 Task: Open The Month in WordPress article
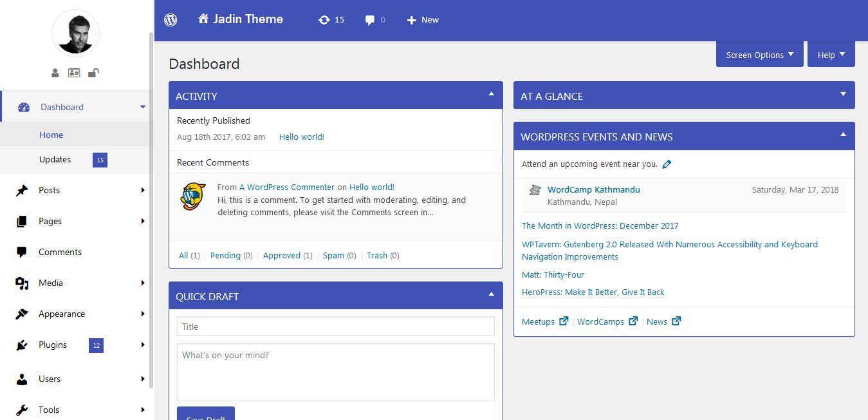coord(600,225)
